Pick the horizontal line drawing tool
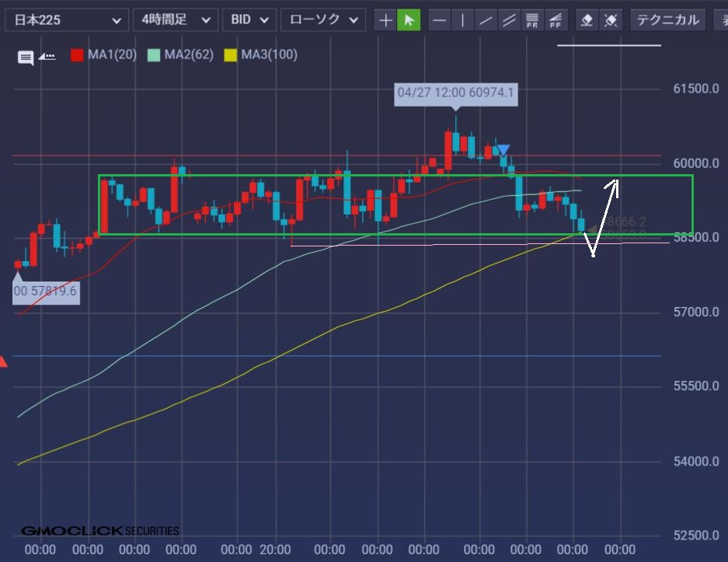Viewport: 728px width, 562px height. (440, 20)
